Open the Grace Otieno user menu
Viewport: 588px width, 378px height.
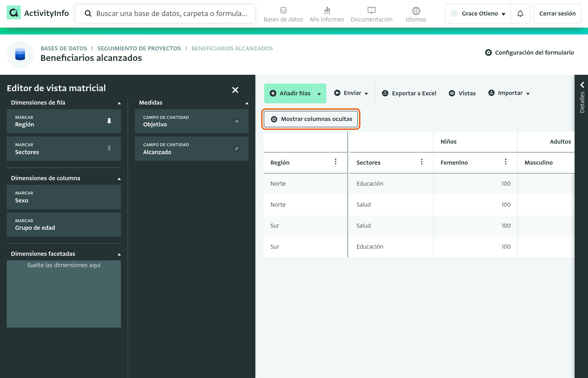pyautogui.click(x=478, y=13)
